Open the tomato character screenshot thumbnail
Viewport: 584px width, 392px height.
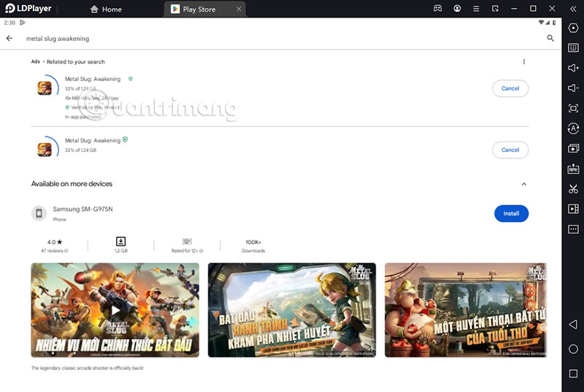click(x=466, y=310)
